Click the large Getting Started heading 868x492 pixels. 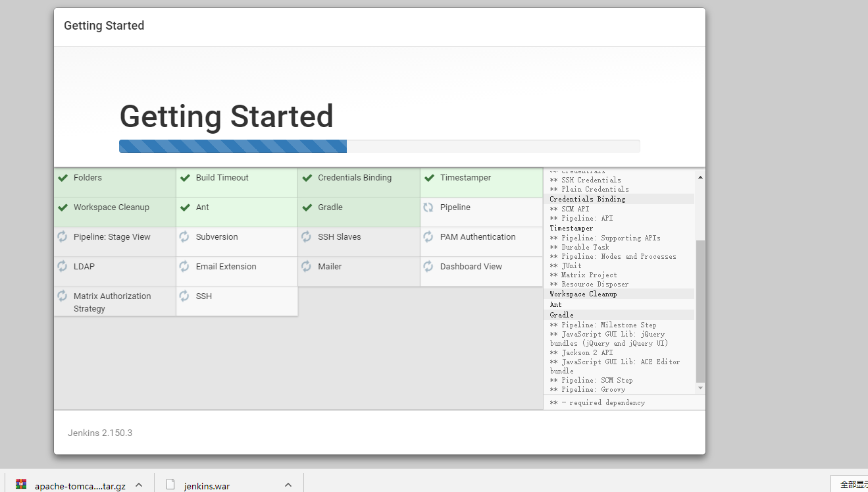pyautogui.click(x=226, y=117)
